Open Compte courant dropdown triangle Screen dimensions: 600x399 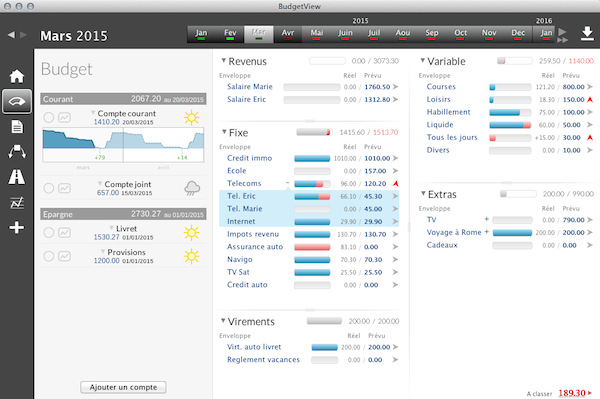coord(93,112)
